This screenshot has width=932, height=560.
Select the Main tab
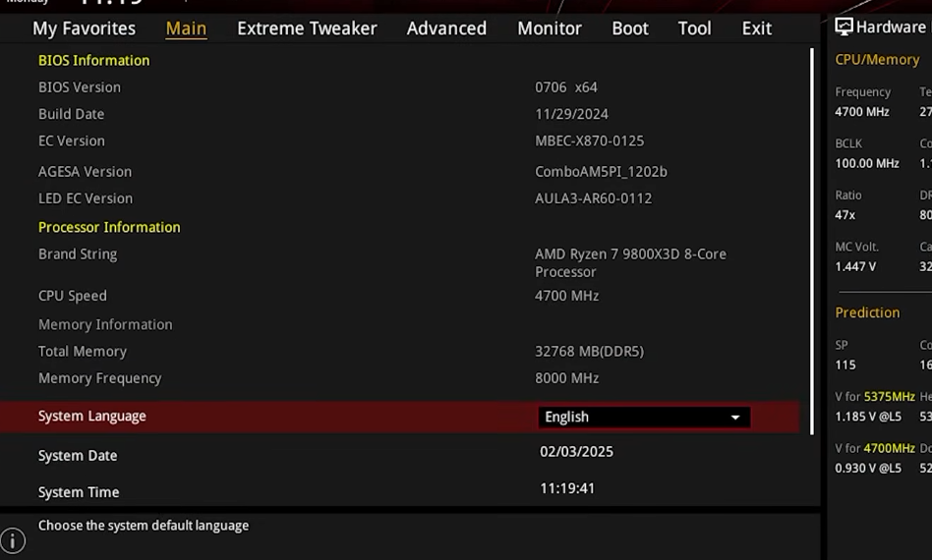(186, 28)
